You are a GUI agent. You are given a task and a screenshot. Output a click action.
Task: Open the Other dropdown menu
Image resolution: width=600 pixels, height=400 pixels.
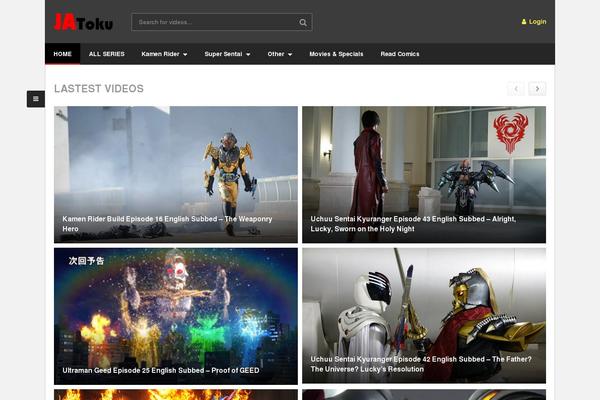tap(279, 54)
